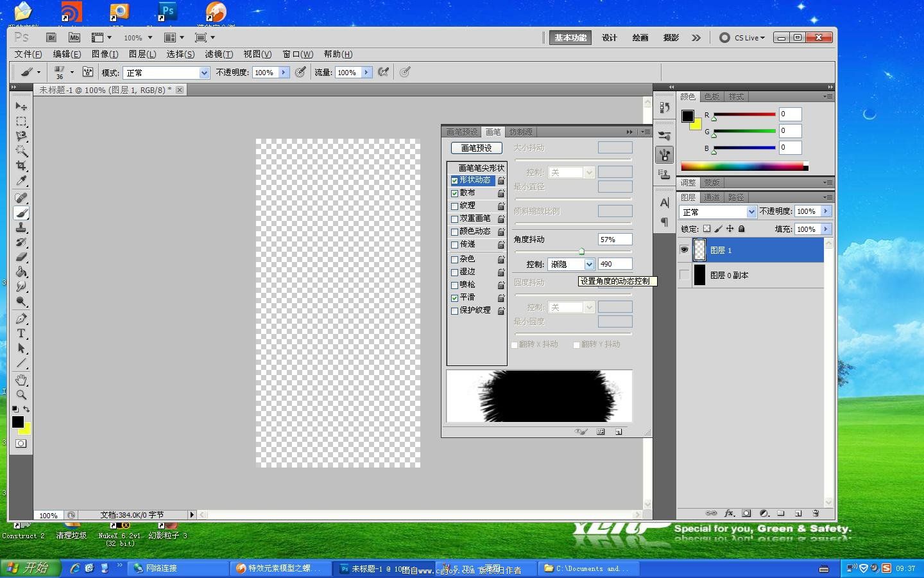Select the History Brush tool

[x=21, y=242]
